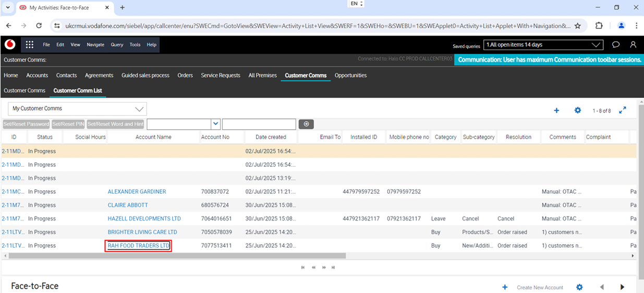This screenshot has width=644, height=293.
Task: Open Guided sales process tab
Action: pos(145,76)
